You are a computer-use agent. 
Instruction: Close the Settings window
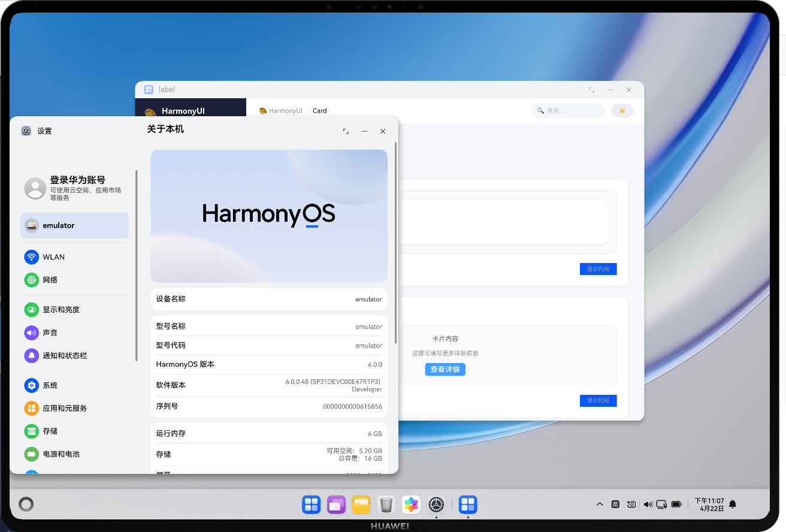coord(383,131)
